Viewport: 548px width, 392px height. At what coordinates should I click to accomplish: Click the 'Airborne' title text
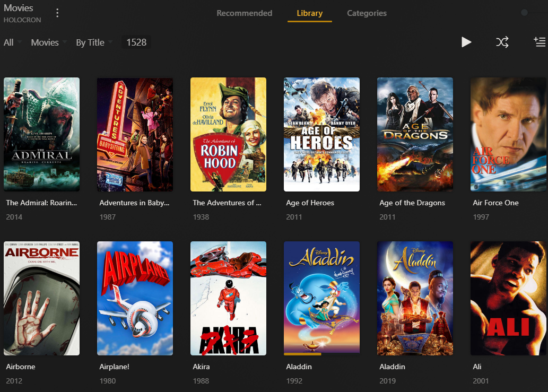21,367
